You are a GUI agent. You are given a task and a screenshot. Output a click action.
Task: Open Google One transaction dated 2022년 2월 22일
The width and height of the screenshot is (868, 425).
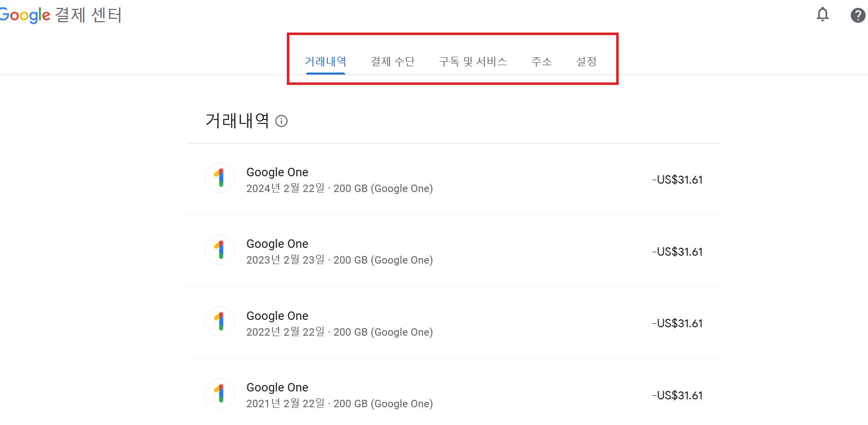click(454, 323)
